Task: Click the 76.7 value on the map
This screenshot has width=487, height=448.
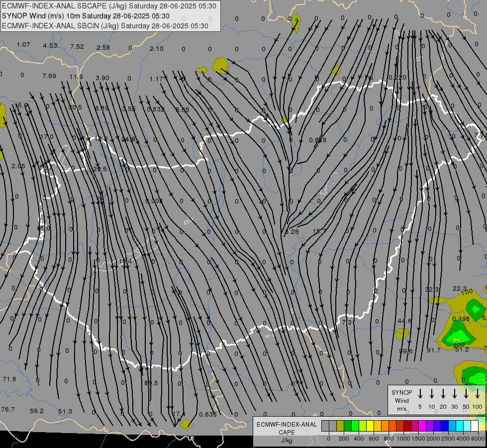Action: (8, 410)
